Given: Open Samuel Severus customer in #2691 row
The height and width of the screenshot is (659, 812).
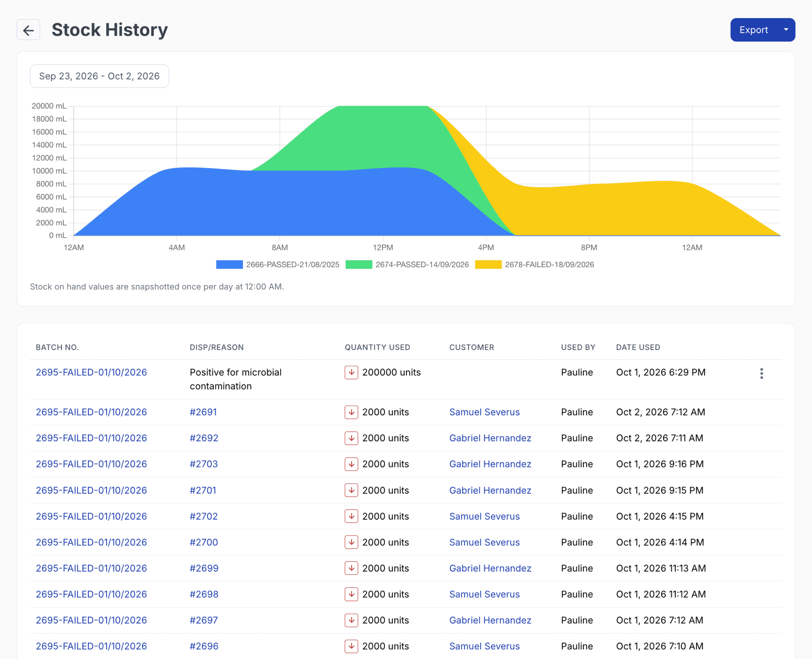Looking at the screenshot, I should (484, 412).
